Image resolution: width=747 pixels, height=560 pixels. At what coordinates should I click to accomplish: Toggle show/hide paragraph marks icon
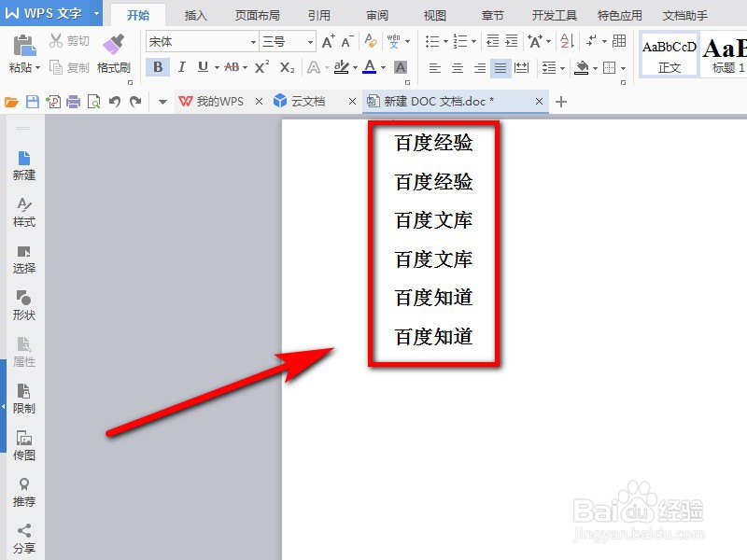[x=592, y=41]
